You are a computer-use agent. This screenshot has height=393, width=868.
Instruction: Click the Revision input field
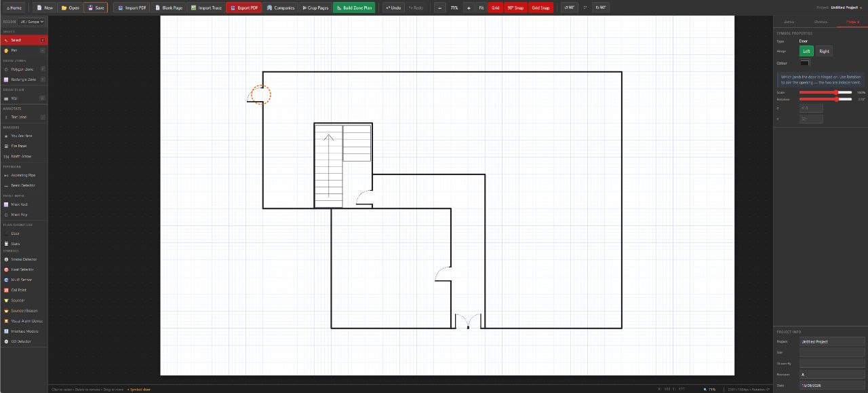pyautogui.click(x=832, y=374)
